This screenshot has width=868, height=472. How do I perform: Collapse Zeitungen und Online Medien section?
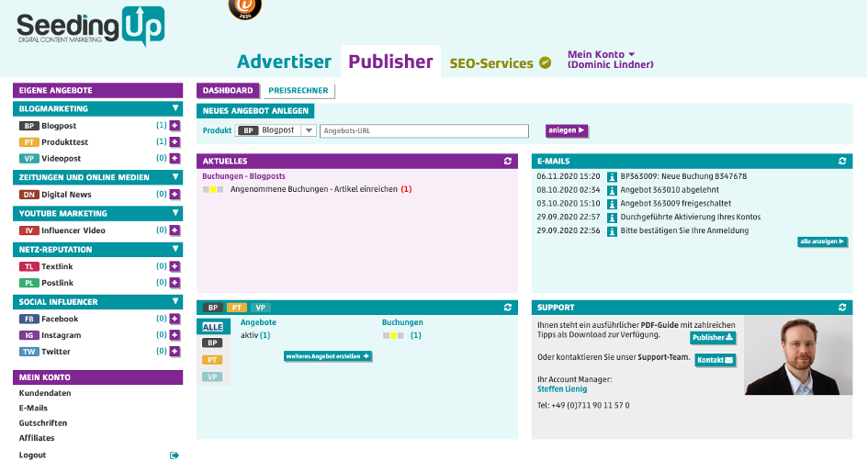tap(175, 177)
